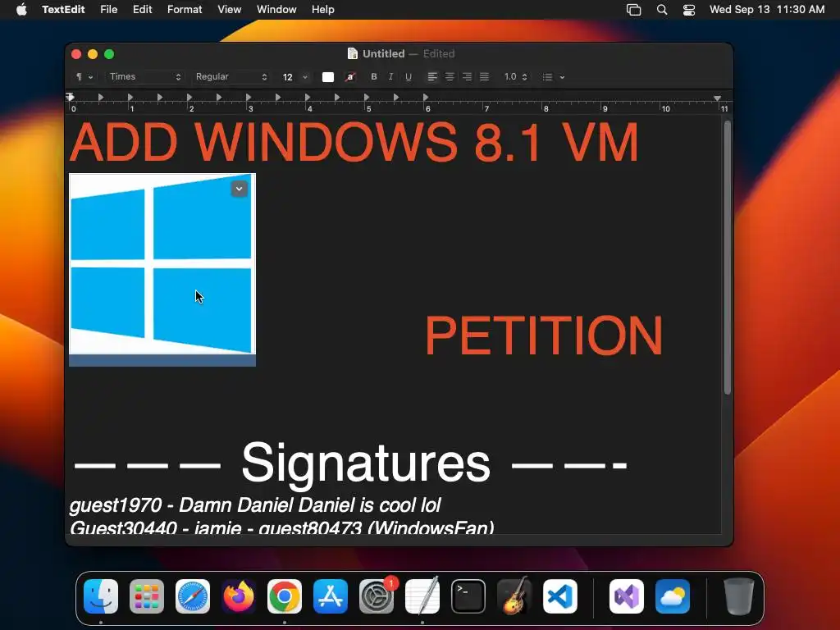Click the document vertical scrollbar
The height and width of the screenshot is (630, 840).
(727, 258)
